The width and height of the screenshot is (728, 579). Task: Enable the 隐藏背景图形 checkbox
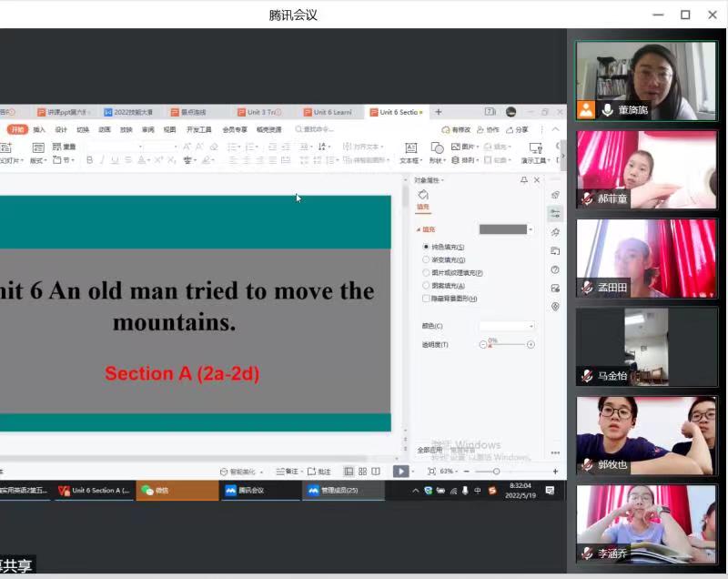tap(426, 299)
